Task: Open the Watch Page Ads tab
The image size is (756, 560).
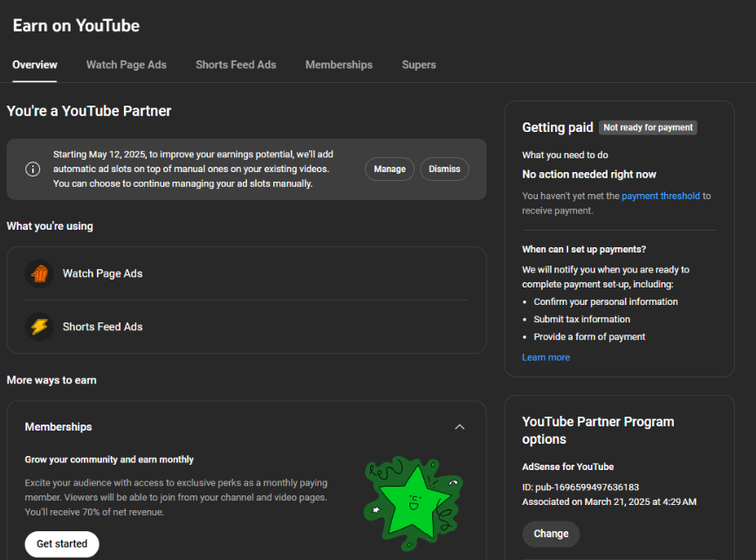Action: [x=127, y=66]
